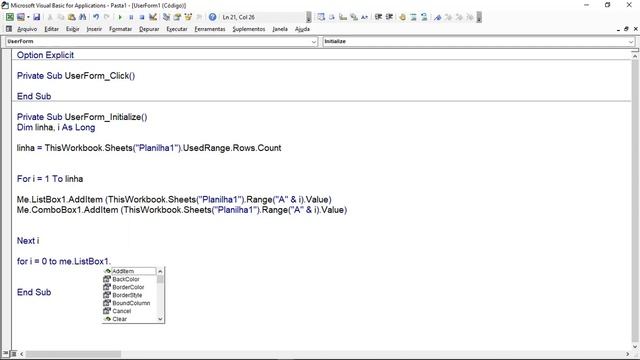This screenshot has width=640, height=360.
Task: Click the code window control icon beside Arquivo
Action: (9, 29)
